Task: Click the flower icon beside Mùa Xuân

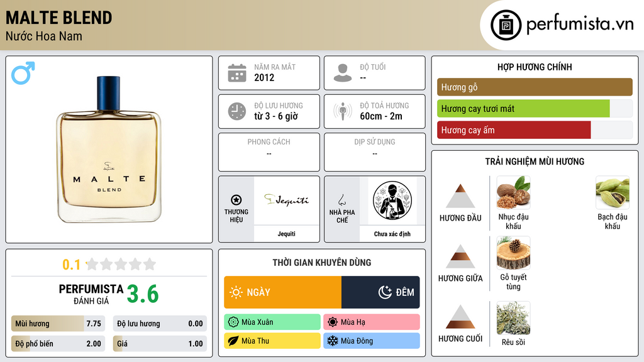Action: click(x=233, y=322)
